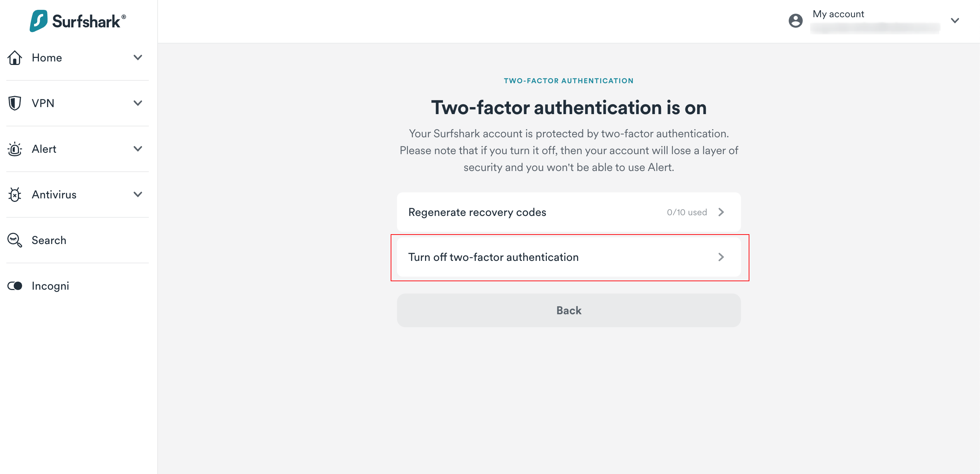Click the Surfshark logo

[x=78, y=21]
